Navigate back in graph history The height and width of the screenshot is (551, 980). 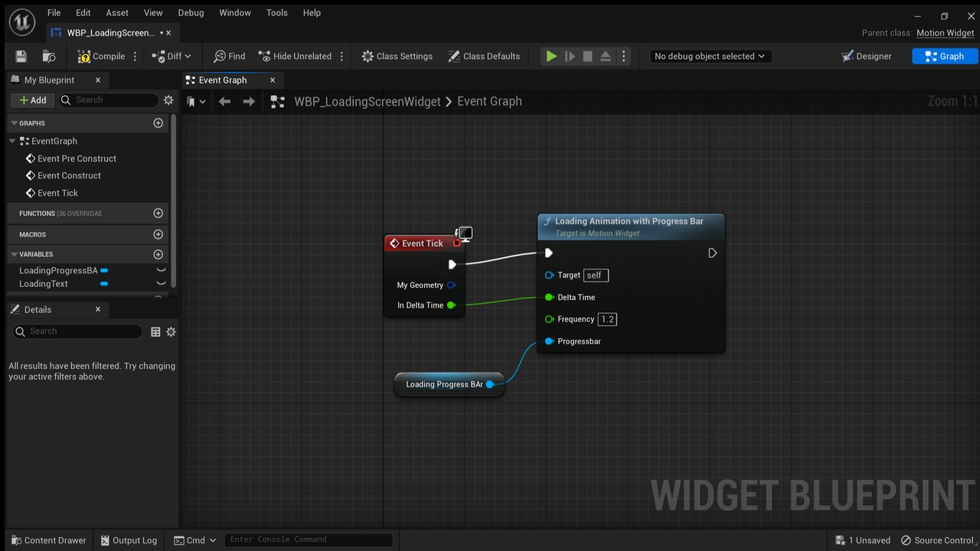(224, 101)
